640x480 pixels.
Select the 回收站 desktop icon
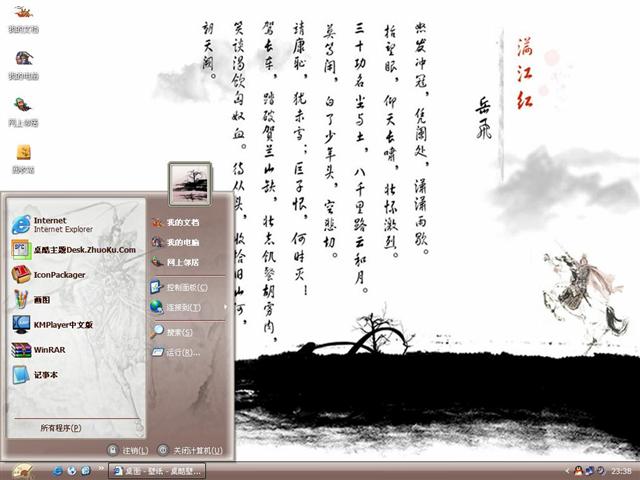[23, 159]
